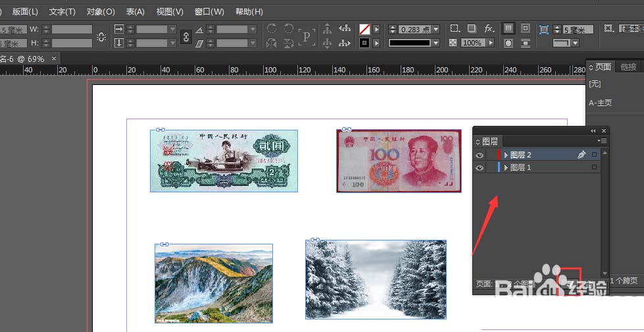Toggle visibility of 图层 2
This screenshot has width=644, height=332.
[480, 155]
